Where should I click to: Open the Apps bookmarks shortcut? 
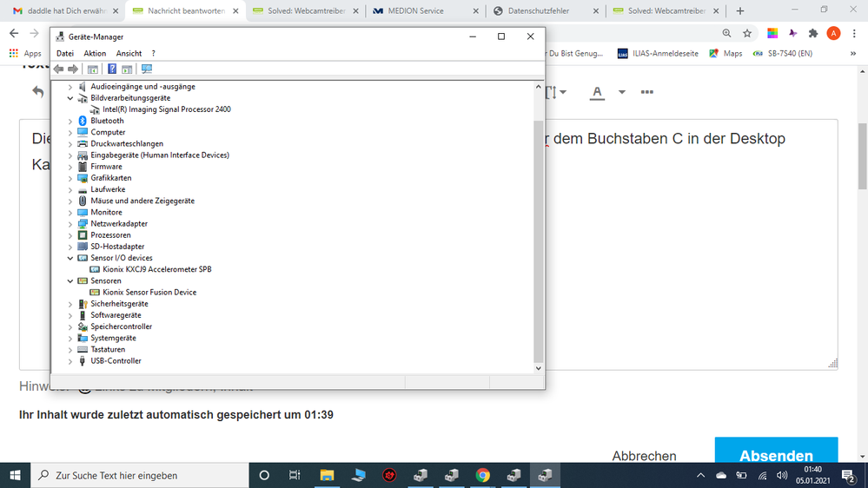[x=25, y=54]
